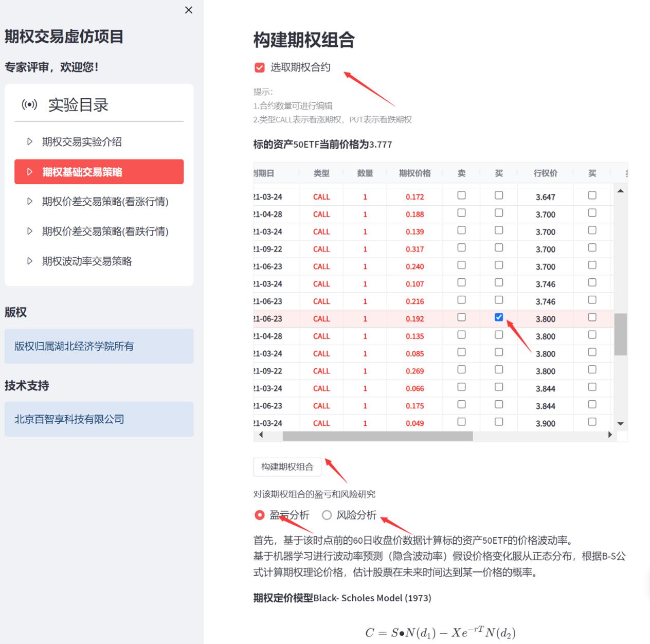Viewport: 650px width, 644px height.
Task: Select the 风险分析 radio button
Action: tap(327, 515)
